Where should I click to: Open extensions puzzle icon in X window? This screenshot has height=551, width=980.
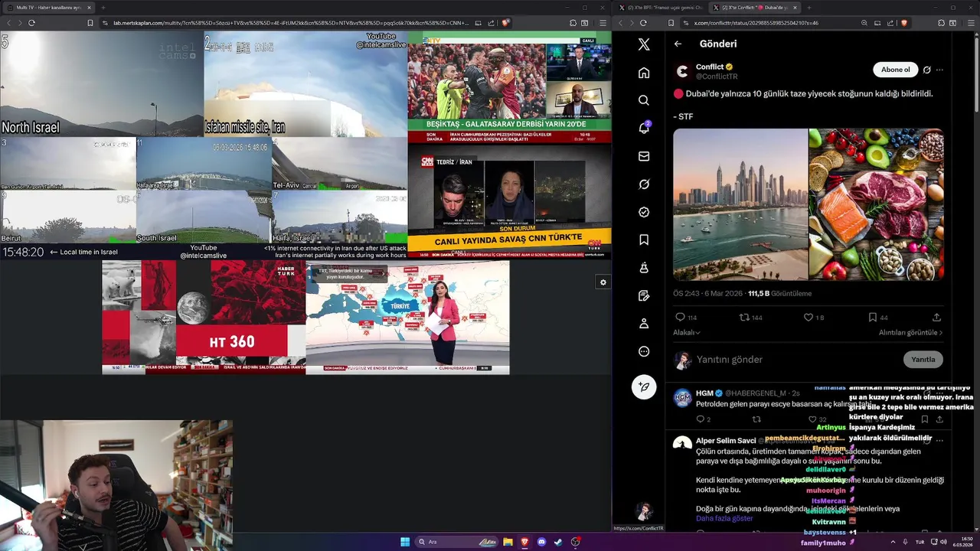(942, 23)
